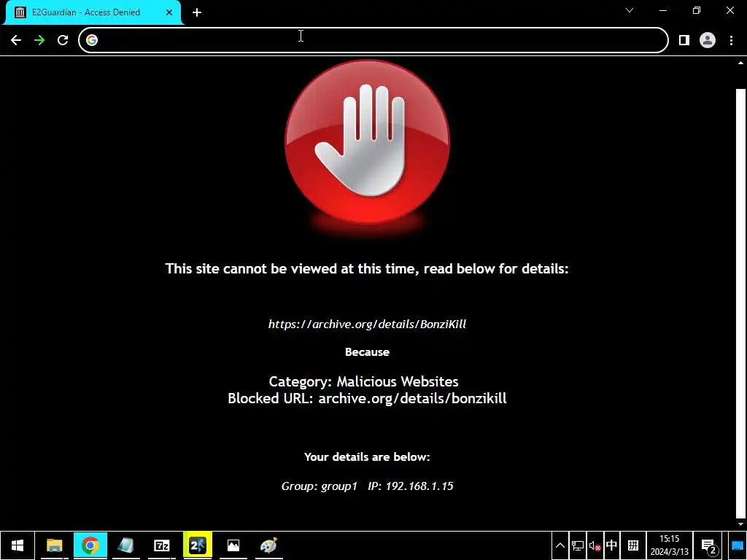Click the Google icon in address bar

(x=92, y=40)
